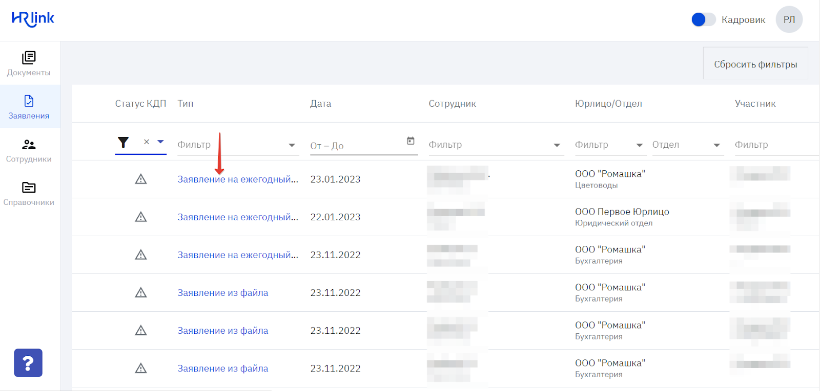This screenshot has height=391, width=820.
Task: Open the Заявления sidebar icon
Action: tap(29, 101)
